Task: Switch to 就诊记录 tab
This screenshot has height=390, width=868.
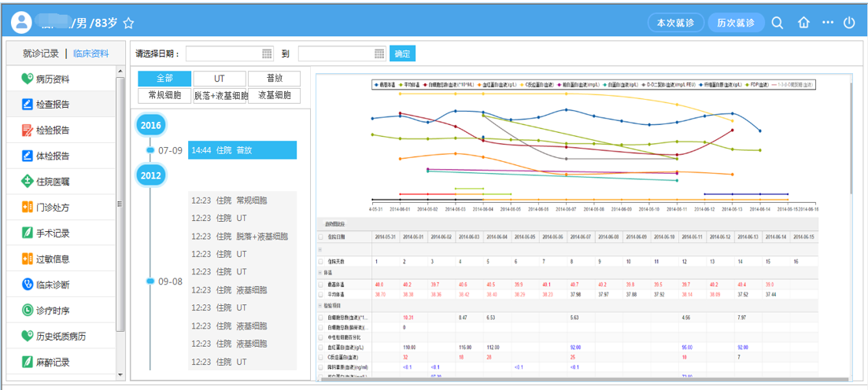Action: pyautogui.click(x=40, y=53)
